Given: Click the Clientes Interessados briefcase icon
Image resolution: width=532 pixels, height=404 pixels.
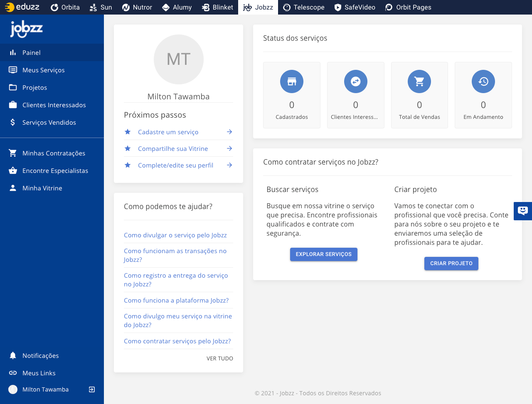Looking at the screenshot, I should click(x=13, y=105).
